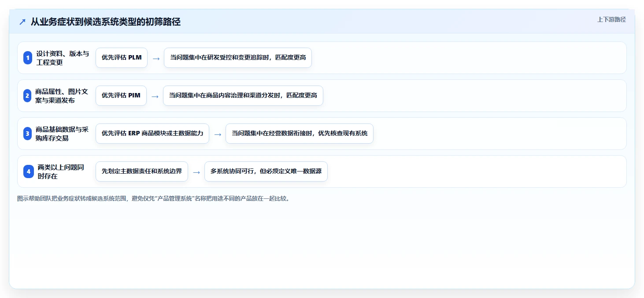The image size is (644, 298).
Task: Select step badge number 4
Action: coord(29,171)
